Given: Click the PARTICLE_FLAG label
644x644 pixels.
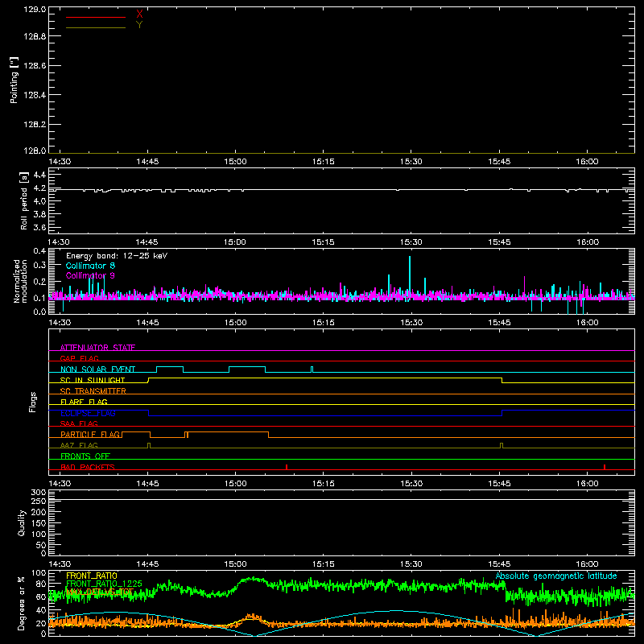Looking at the screenshot, I should [90, 434].
